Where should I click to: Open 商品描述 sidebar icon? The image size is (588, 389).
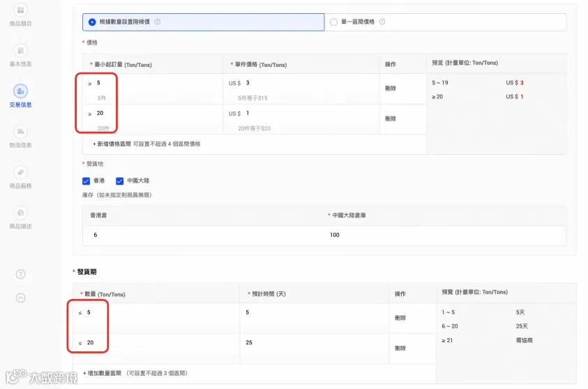21,213
